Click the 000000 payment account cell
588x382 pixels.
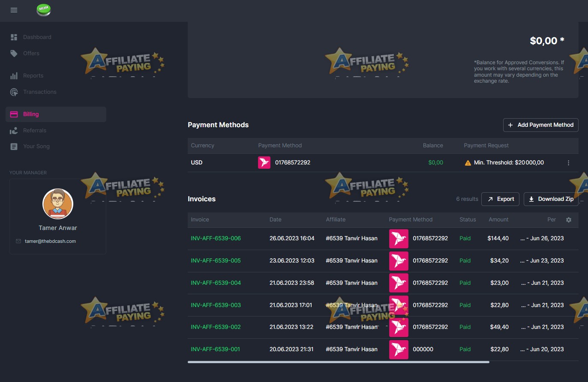pos(423,349)
